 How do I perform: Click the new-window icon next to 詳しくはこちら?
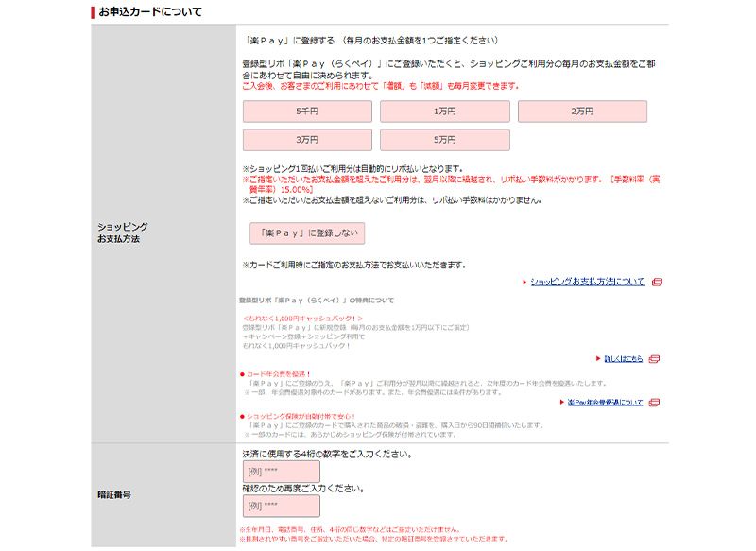click(656, 359)
